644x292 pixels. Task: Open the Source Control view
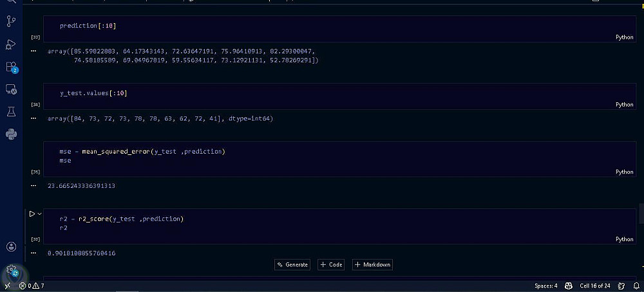(11, 21)
